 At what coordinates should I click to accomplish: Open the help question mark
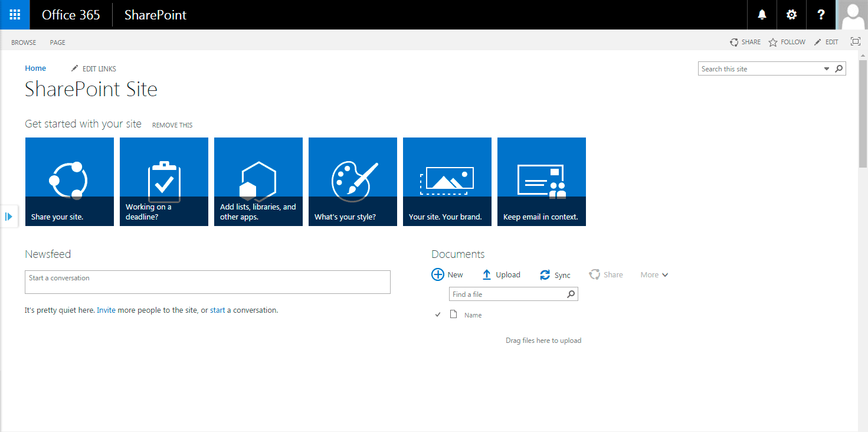[821, 15]
